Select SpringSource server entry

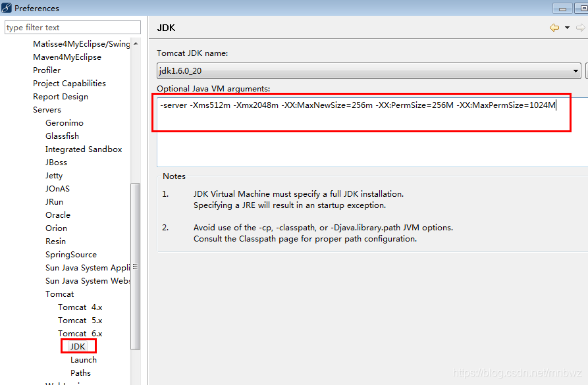click(71, 254)
